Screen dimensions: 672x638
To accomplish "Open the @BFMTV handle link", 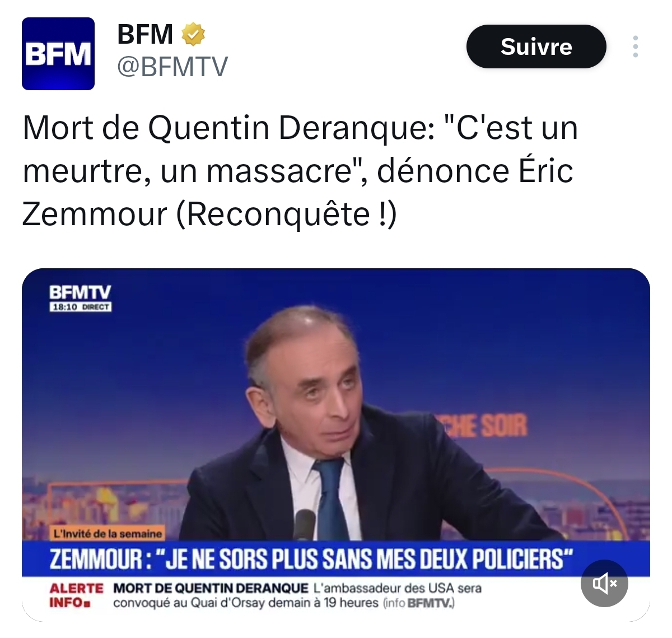I will coord(172,67).
